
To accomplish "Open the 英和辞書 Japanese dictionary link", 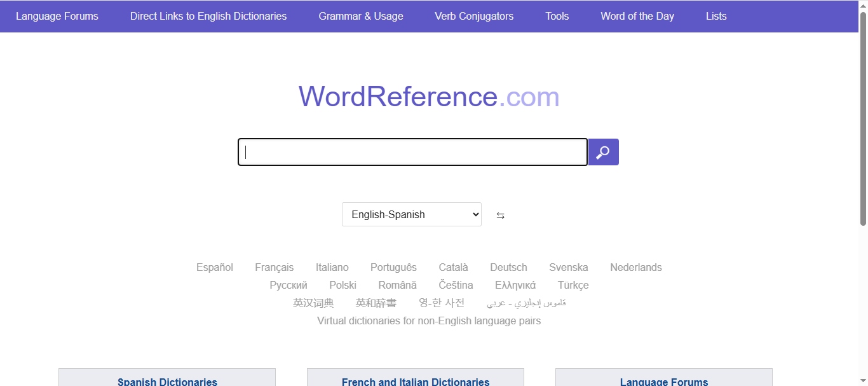I will tap(376, 303).
